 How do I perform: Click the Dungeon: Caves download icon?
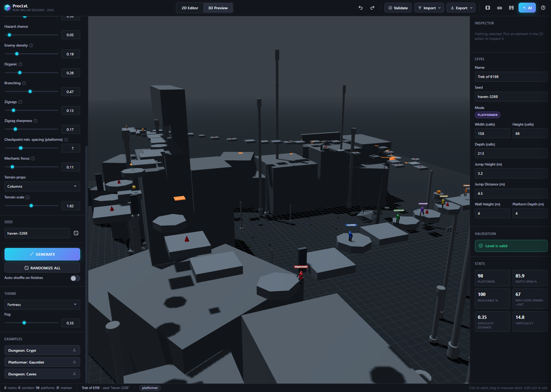coord(74,374)
